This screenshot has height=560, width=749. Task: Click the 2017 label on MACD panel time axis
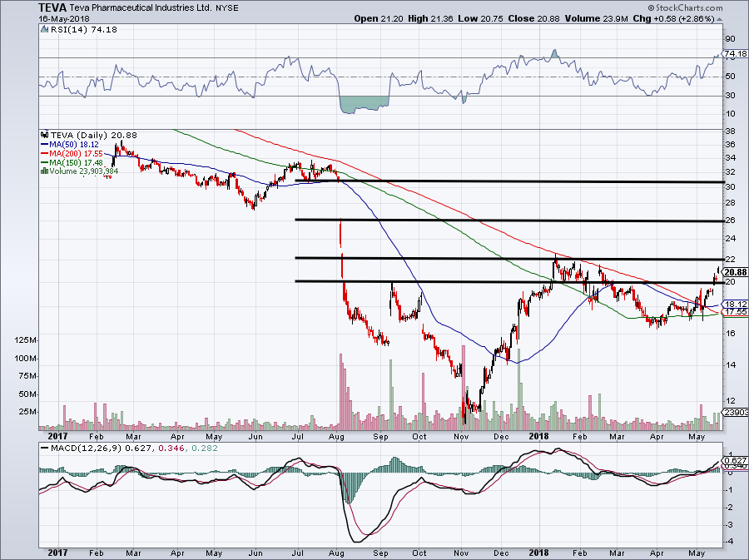pos(57,553)
